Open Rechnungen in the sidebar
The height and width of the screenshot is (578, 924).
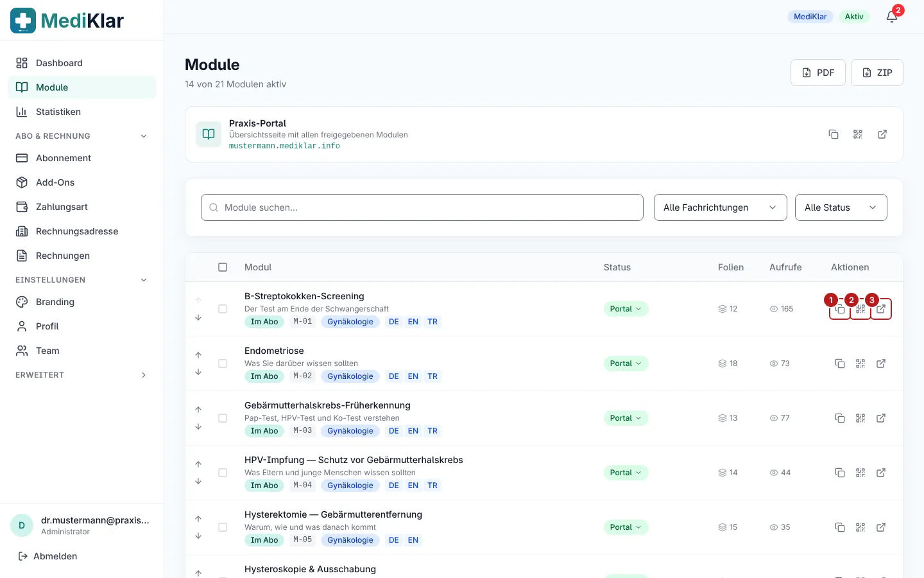[x=82, y=256]
